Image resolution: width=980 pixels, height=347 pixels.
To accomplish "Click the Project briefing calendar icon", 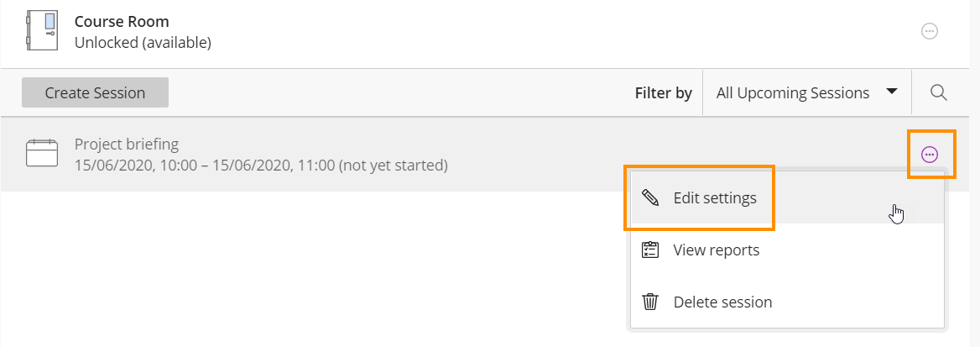I will click(x=42, y=154).
